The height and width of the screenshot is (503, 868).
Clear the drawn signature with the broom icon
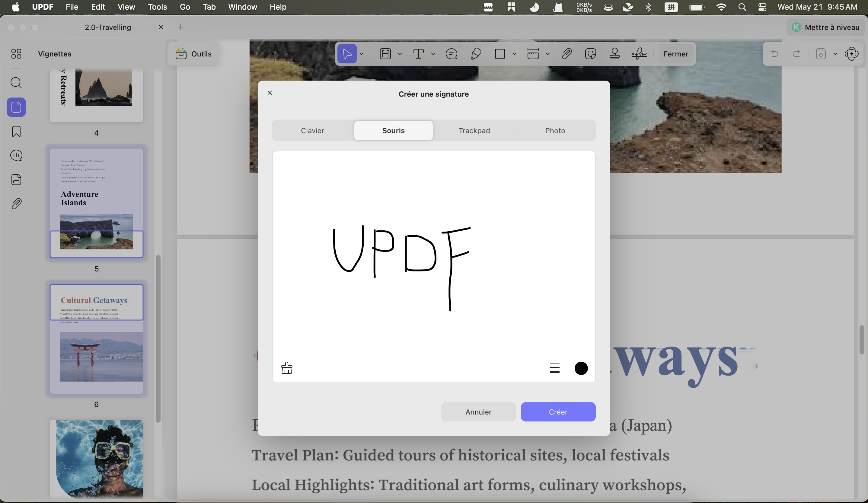287,368
